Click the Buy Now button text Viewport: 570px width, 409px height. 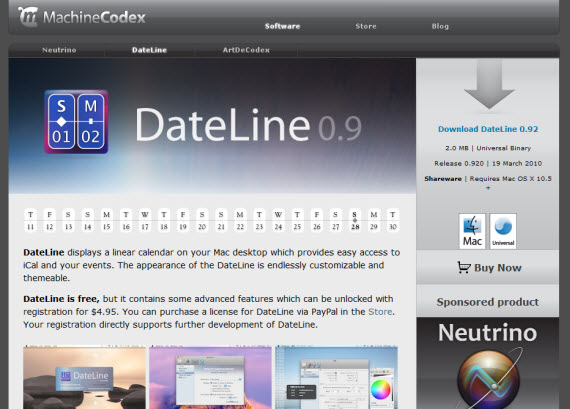498,268
